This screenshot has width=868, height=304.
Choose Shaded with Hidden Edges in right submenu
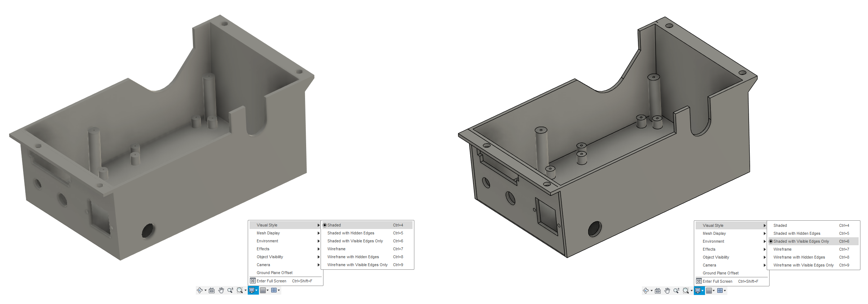pyautogui.click(x=797, y=233)
